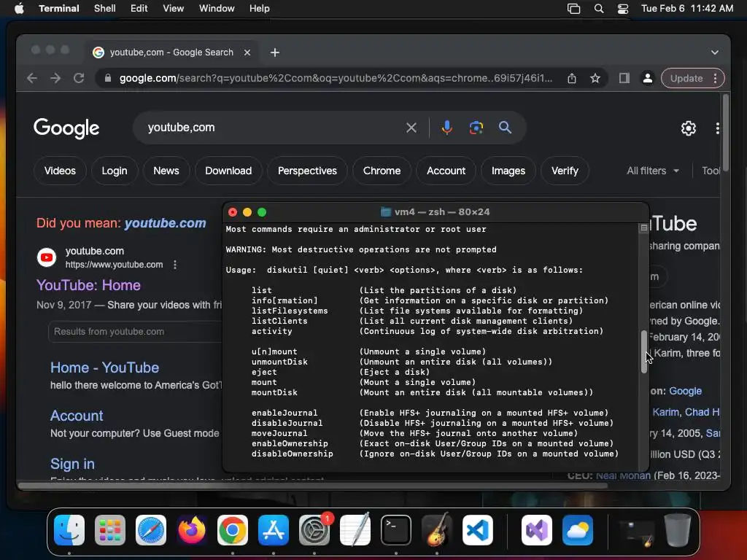The width and height of the screenshot is (747, 560).
Task: Open the Home - YouTube sitelink
Action: pyautogui.click(x=105, y=367)
